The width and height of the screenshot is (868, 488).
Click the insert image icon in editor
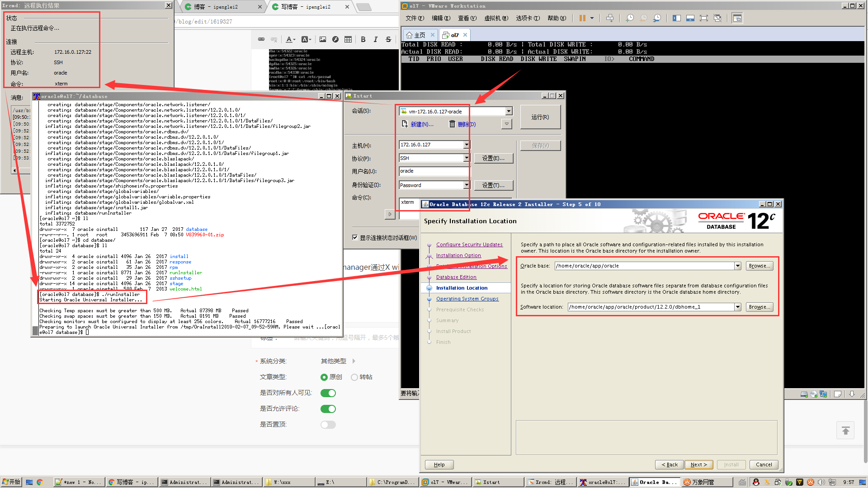click(322, 40)
